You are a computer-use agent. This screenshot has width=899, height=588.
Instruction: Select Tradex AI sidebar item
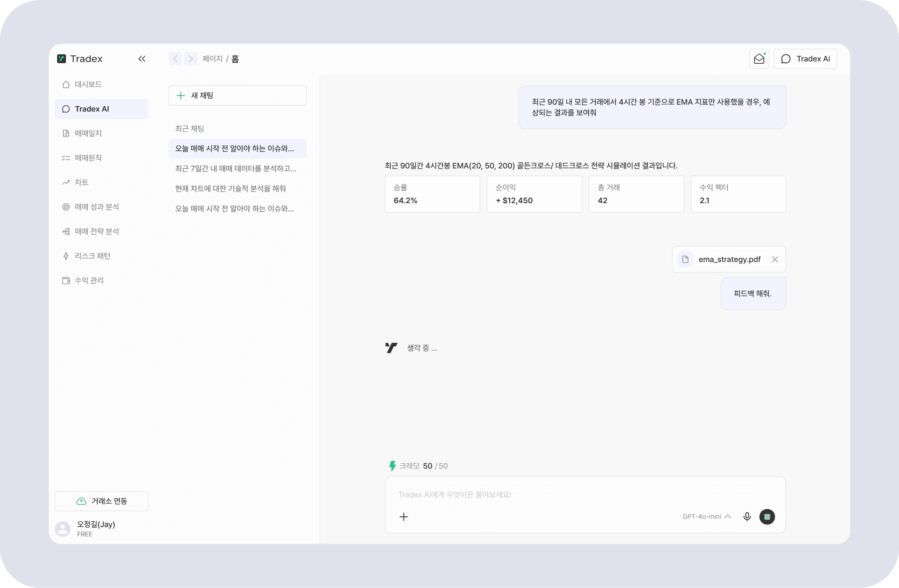102,109
